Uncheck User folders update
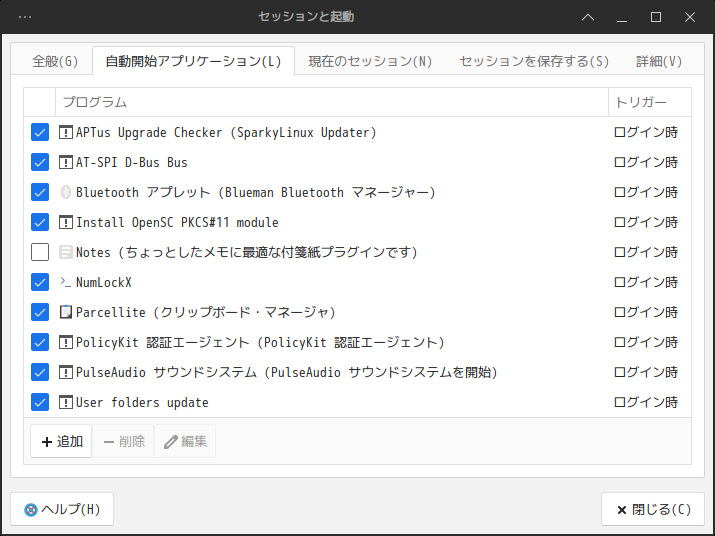The height and width of the screenshot is (536, 715). pos(40,402)
